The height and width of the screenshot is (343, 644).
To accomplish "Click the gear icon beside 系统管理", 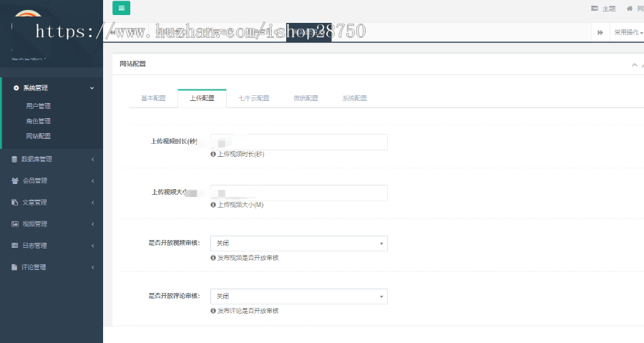I will coord(16,88).
